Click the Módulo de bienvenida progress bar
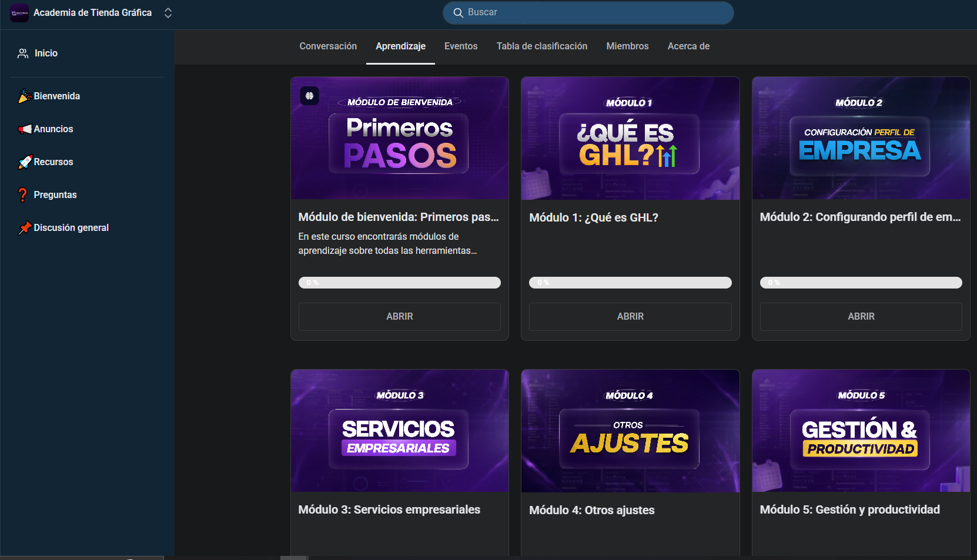 coord(400,283)
